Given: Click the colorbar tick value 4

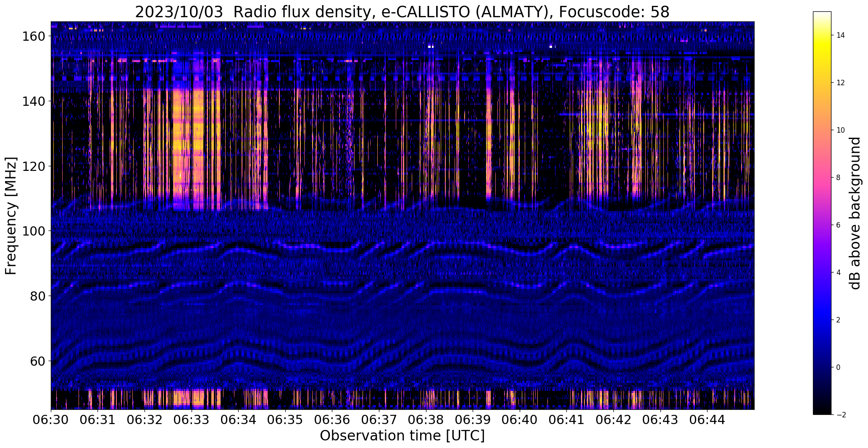Looking at the screenshot, I should (838, 272).
